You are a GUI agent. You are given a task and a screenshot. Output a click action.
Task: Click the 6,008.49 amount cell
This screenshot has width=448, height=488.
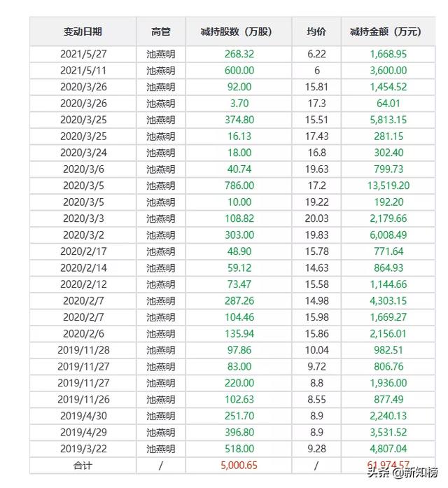(x=387, y=235)
